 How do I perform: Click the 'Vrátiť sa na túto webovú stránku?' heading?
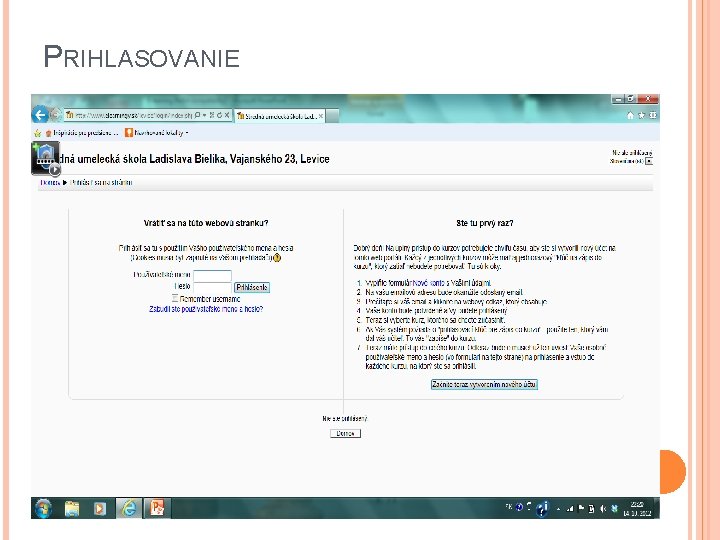coord(206,223)
